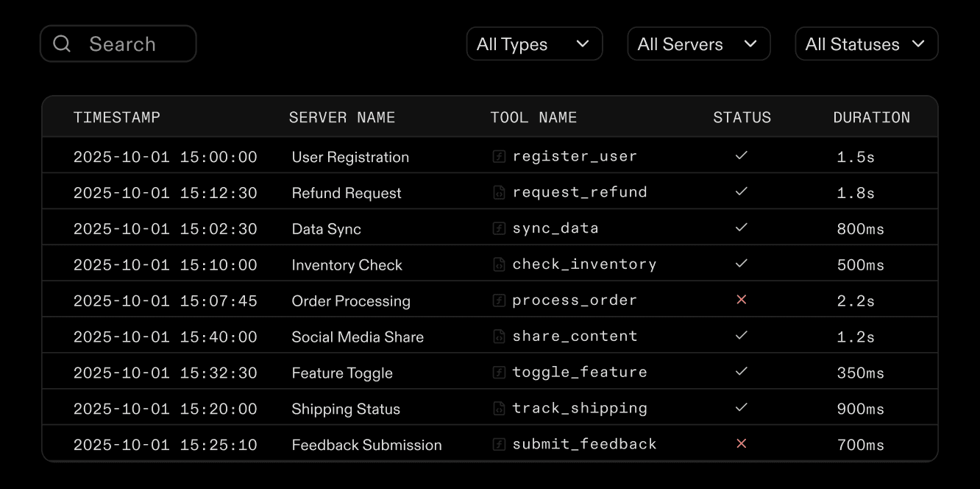Click the red failure X on Order Processing
This screenshot has height=489, width=980.
click(742, 299)
